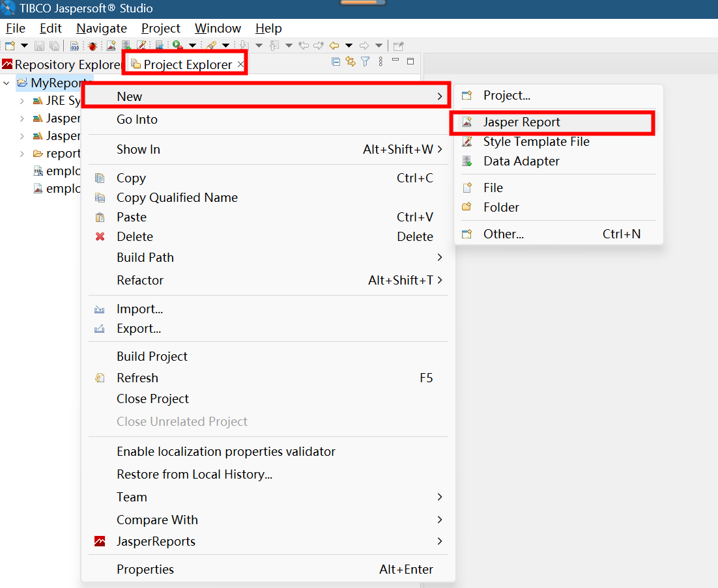Expand the reports folder in tree
The height and width of the screenshot is (588, 718).
click(x=22, y=154)
